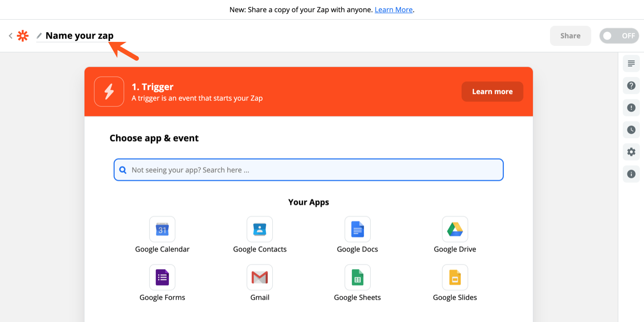The width and height of the screenshot is (644, 322).
Task: Choose Gmail from Your Apps
Action: (x=259, y=277)
